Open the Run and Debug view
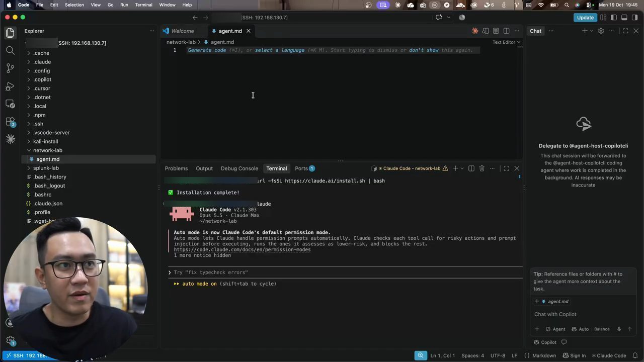This screenshot has width=644, height=362. coord(10,86)
